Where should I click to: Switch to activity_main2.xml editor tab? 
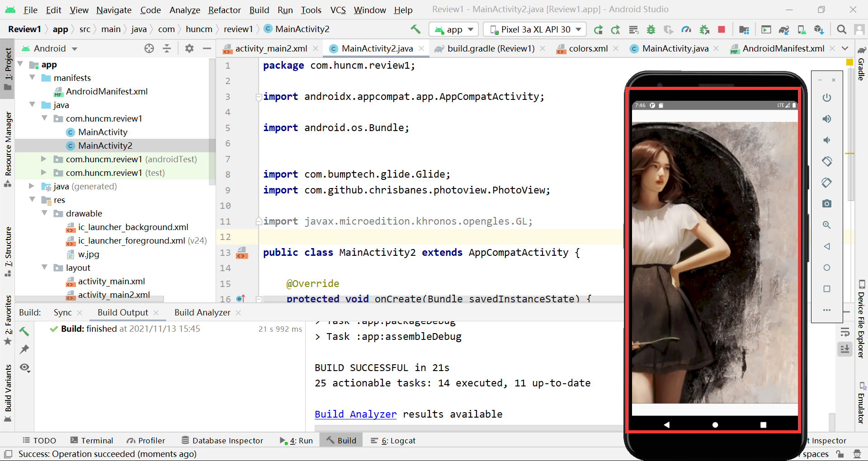[x=270, y=48]
